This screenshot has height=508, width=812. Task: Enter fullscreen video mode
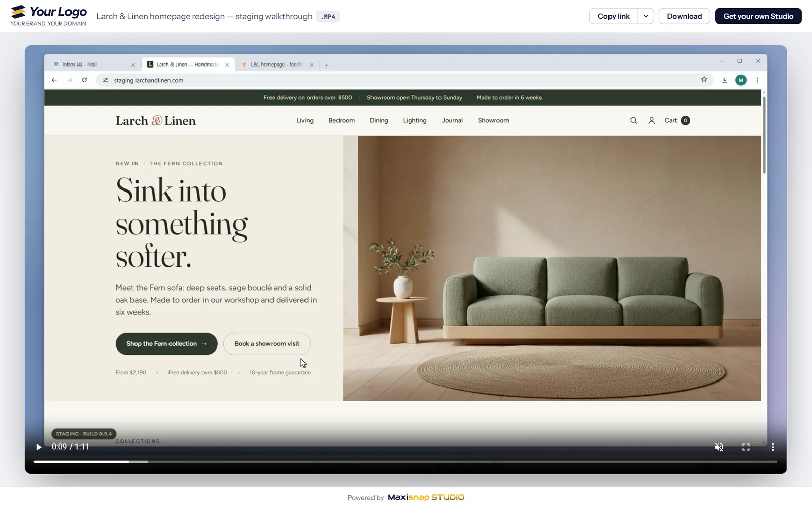pyautogui.click(x=746, y=447)
